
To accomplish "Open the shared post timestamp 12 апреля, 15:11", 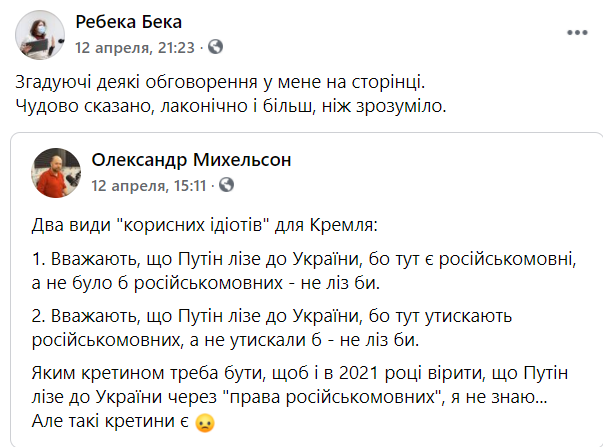I will pos(152,185).
